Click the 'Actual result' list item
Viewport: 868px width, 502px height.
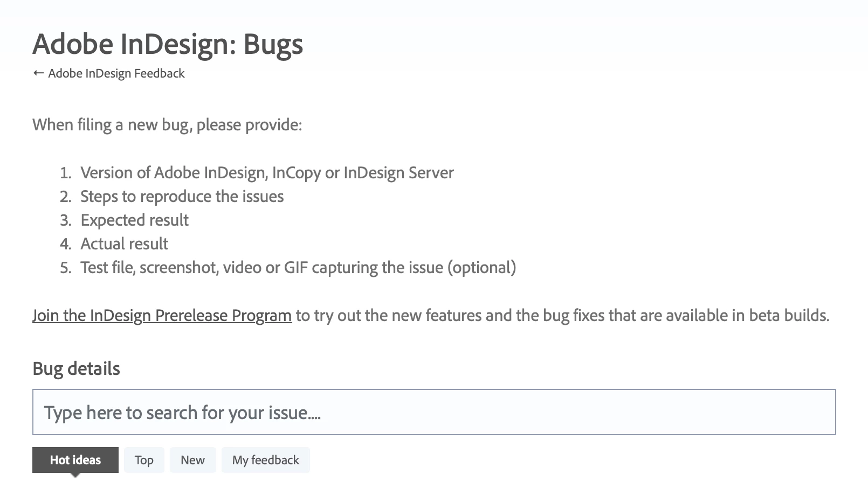click(124, 244)
